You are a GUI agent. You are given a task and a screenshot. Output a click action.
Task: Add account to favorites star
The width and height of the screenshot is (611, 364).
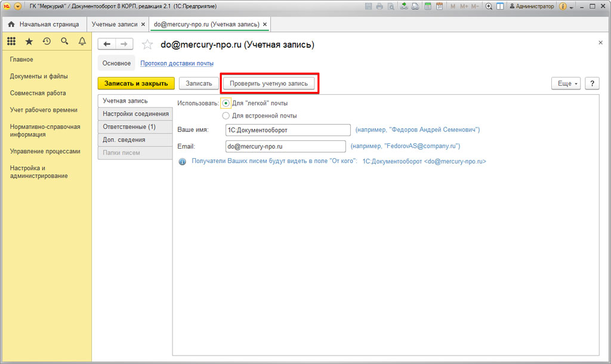click(x=147, y=45)
